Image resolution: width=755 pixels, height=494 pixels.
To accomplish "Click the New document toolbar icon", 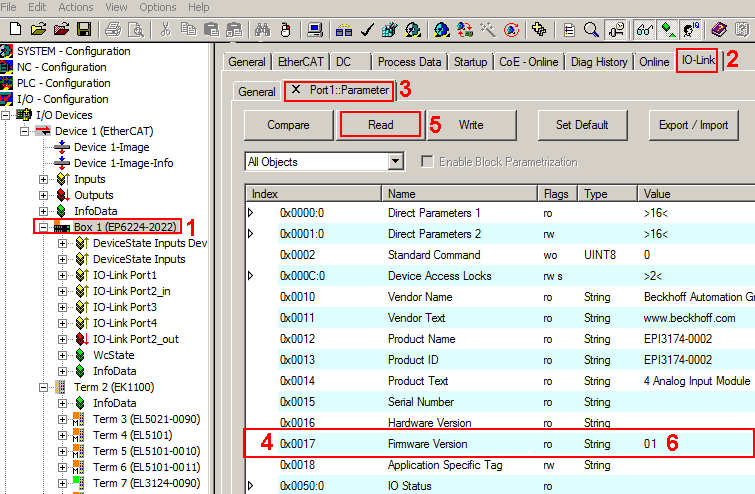I will click(15, 29).
